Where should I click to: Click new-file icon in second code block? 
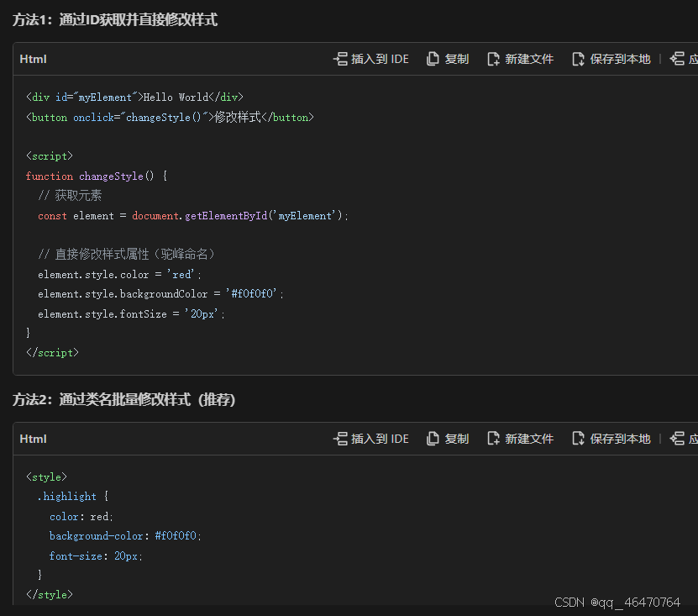point(493,439)
